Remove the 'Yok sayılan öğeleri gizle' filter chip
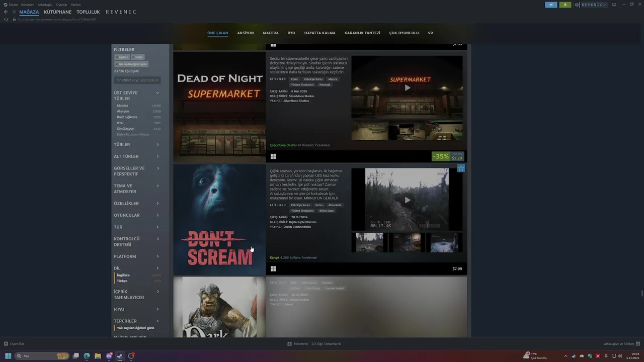 pos(131,64)
